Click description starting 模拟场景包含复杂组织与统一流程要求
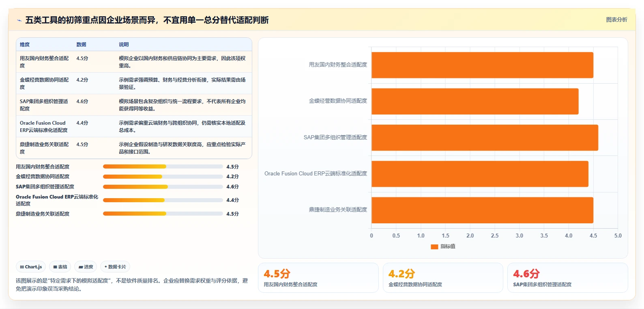The width and height of the screenshot is (644, 309). [182, 105]
